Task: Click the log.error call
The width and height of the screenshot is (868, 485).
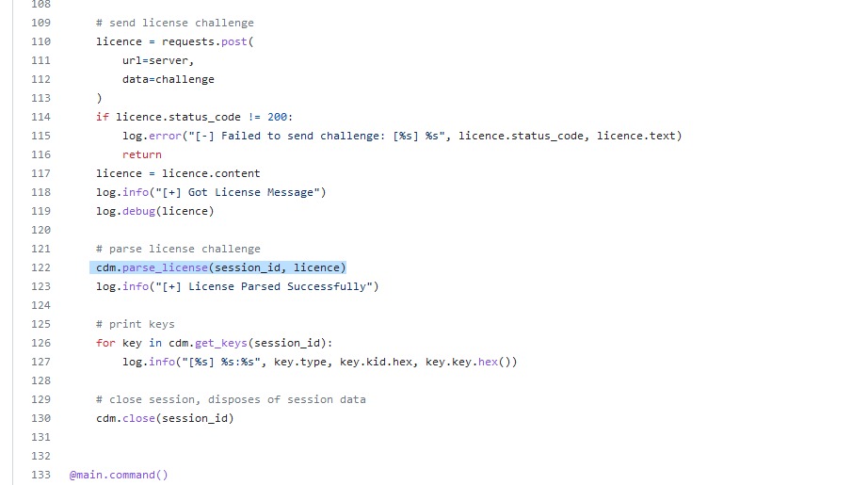Action: 141,136
